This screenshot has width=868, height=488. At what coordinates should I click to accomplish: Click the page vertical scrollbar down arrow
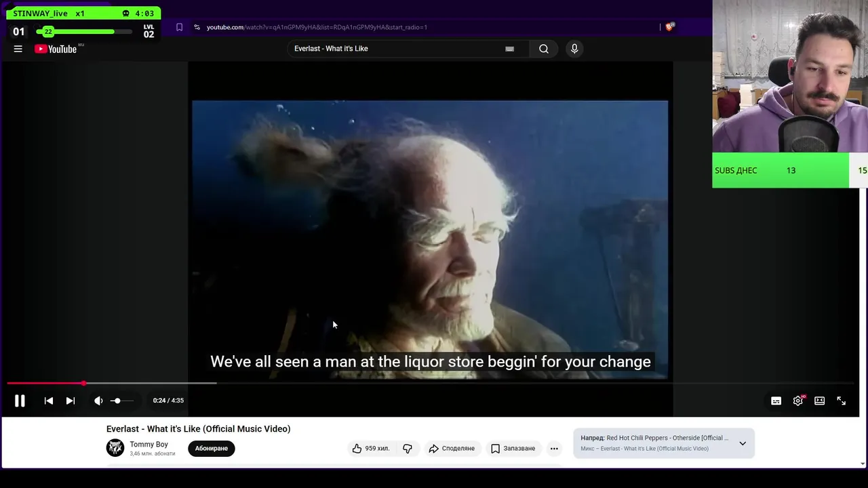click(x=863, y=464)
